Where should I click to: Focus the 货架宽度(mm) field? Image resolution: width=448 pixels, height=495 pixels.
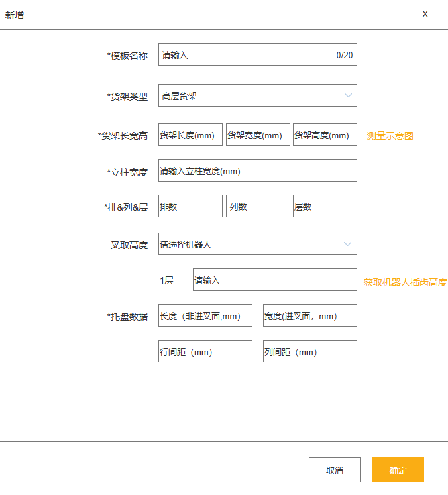tap(258, 135)
